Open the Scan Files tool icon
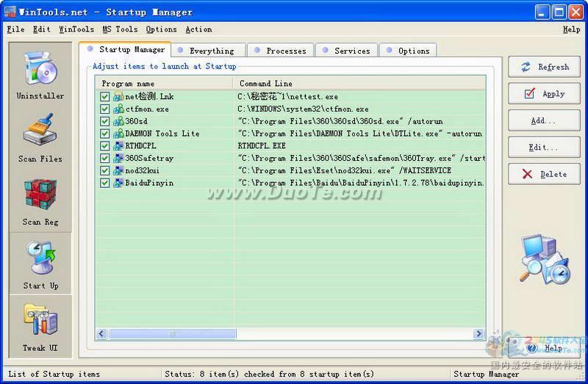Image resolution: width=588 pixels, height=384 pixels. pyautogui.click(x=40, y=130)
